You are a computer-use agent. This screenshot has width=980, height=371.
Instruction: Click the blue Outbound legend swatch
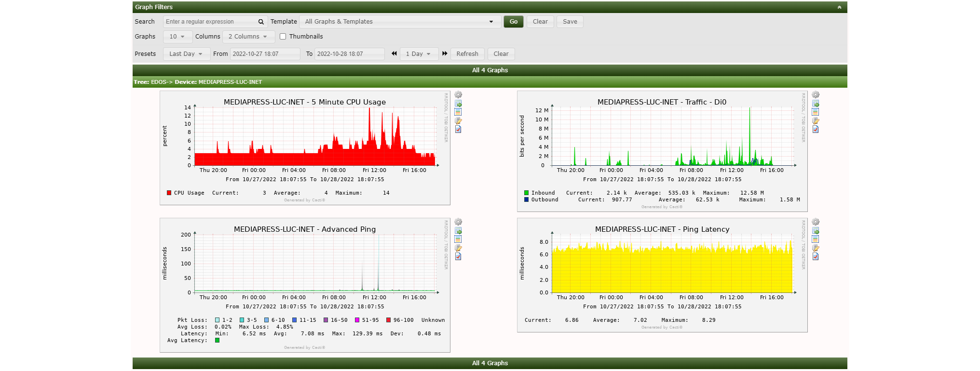[527, 199]
